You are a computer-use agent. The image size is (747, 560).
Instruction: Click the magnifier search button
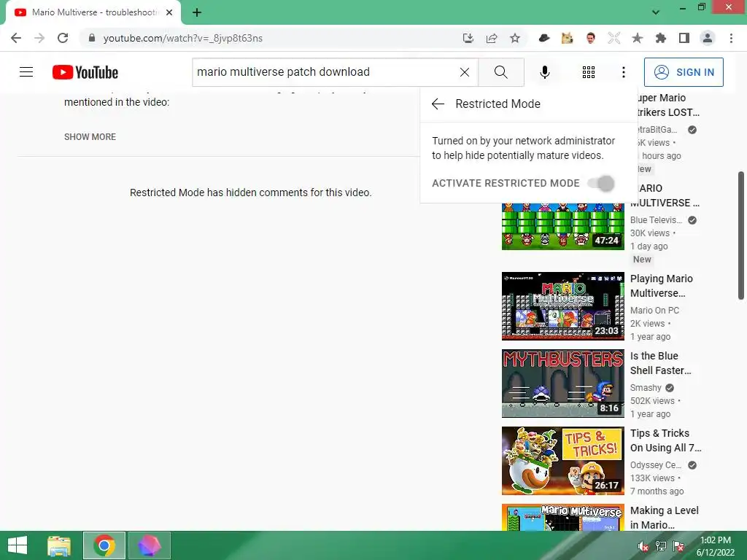pos(500,72)
